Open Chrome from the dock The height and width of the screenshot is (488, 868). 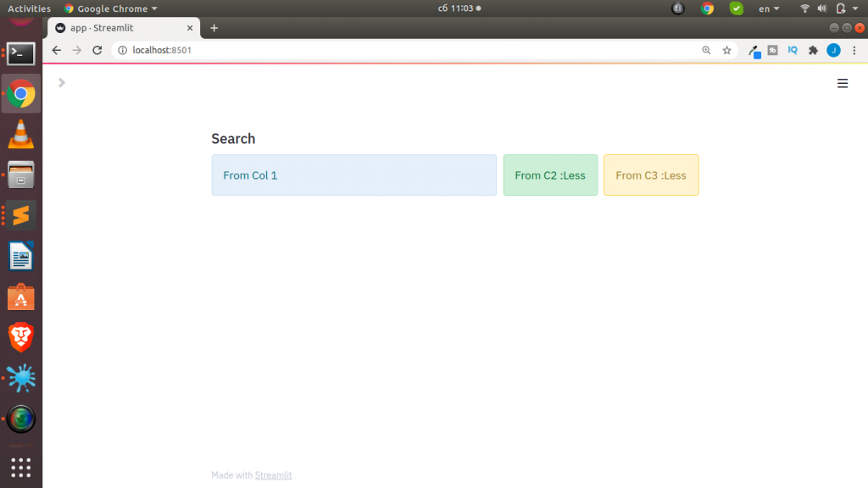(x=21, y=94)
